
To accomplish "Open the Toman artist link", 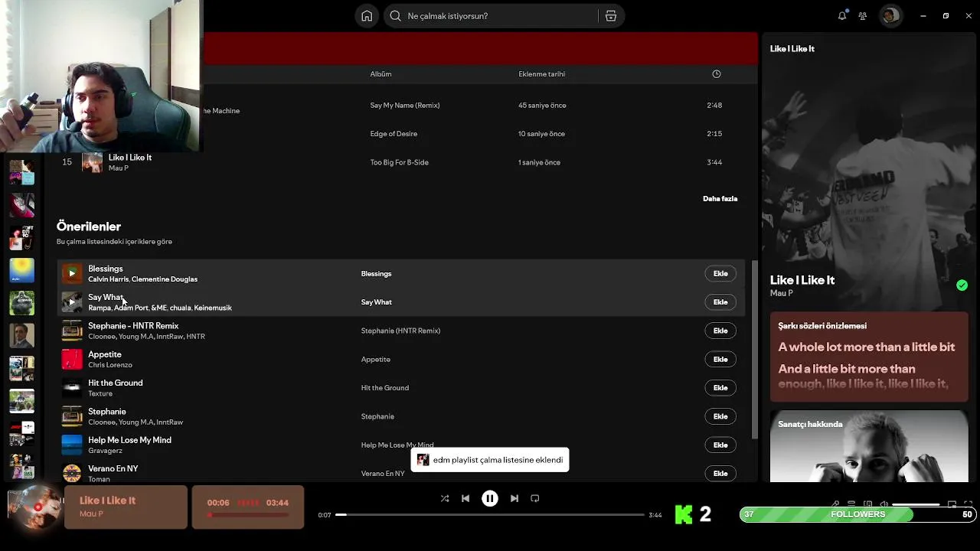I will tap(99, 479).
